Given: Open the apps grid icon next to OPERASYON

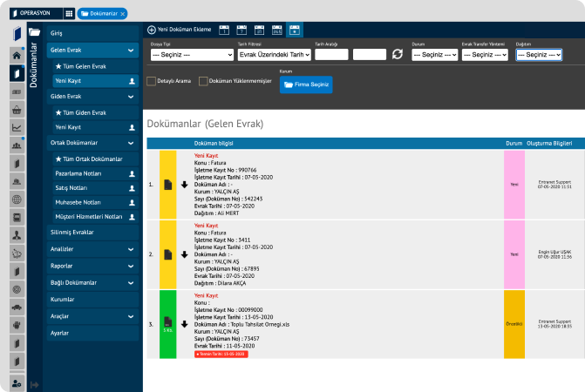Looking at the screenshot, I should pos(69,14).
